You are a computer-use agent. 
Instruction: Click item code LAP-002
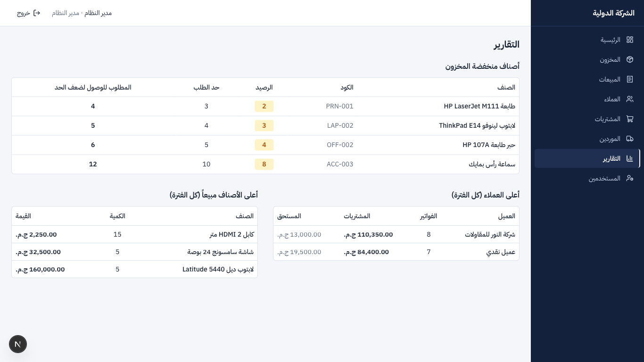(340, 125)
